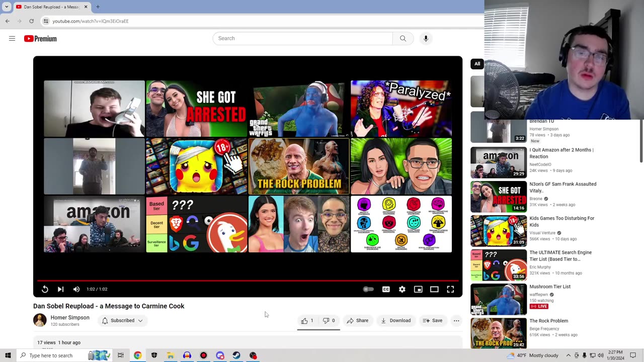Go back with the browser back arrow

point(8,21)
